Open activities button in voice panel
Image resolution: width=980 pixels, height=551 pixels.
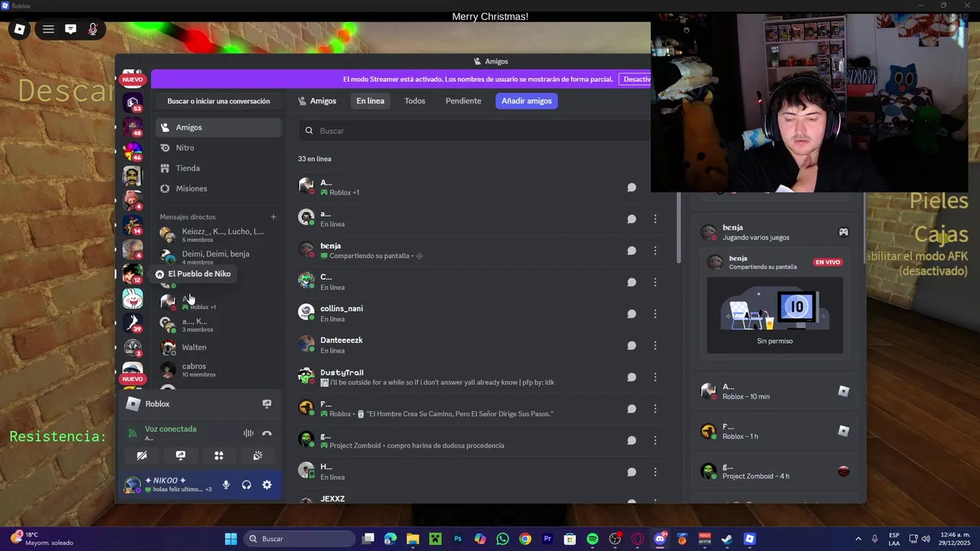(219, 455)
